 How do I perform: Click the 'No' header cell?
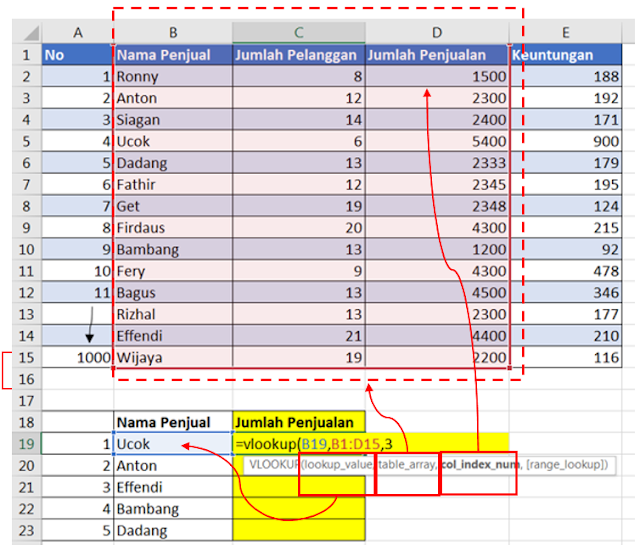point(78,55)
